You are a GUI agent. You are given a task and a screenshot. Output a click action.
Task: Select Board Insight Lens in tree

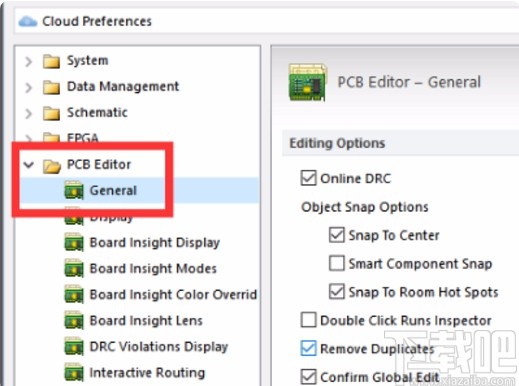pos(146,320)
